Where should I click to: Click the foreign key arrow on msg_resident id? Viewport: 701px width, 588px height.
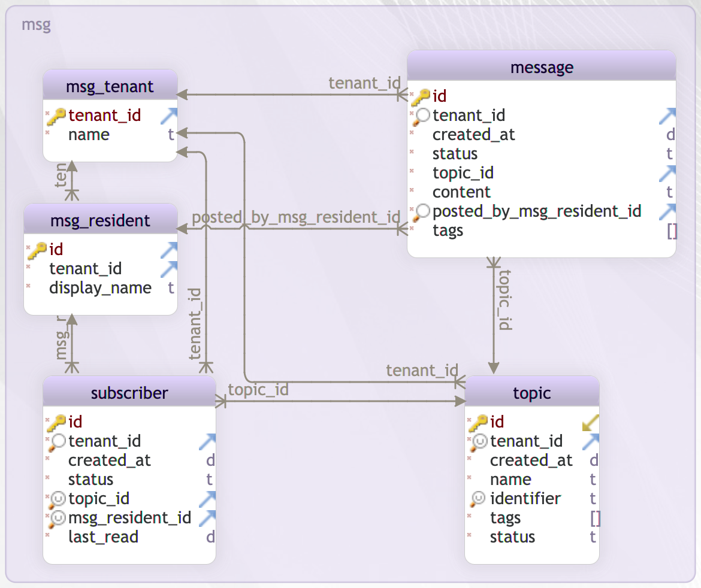(x=169, y=250)
